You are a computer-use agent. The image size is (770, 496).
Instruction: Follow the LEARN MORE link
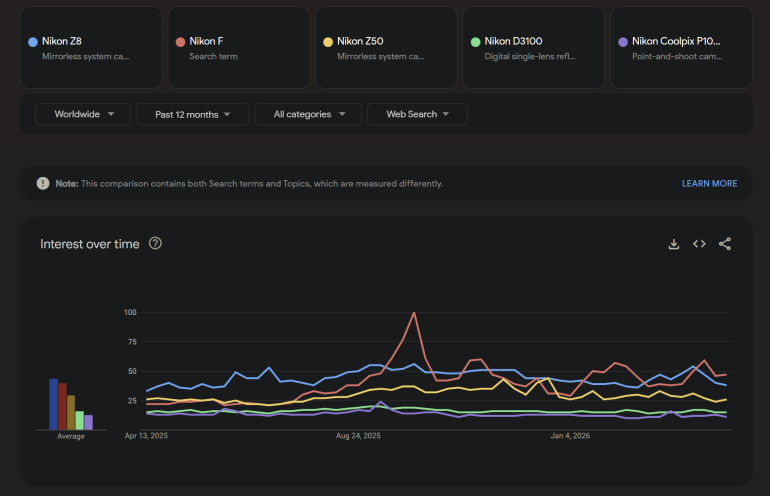coord(709,184)
